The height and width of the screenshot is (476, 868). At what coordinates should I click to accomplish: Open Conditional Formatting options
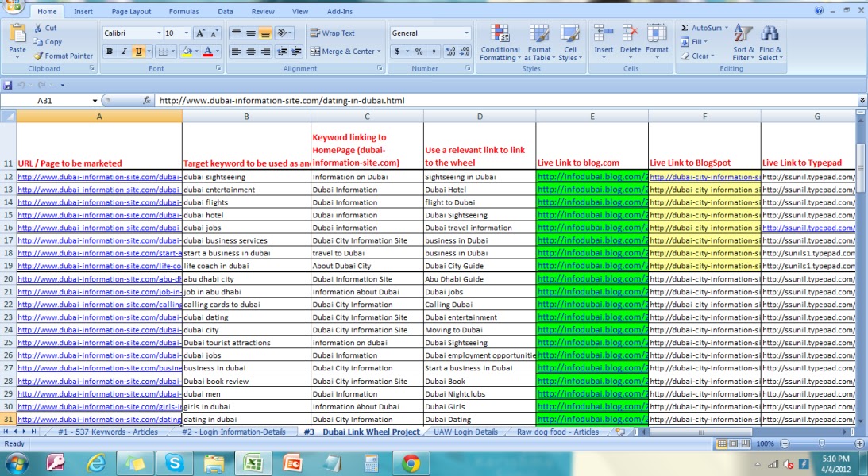click(x=500, y=44)
